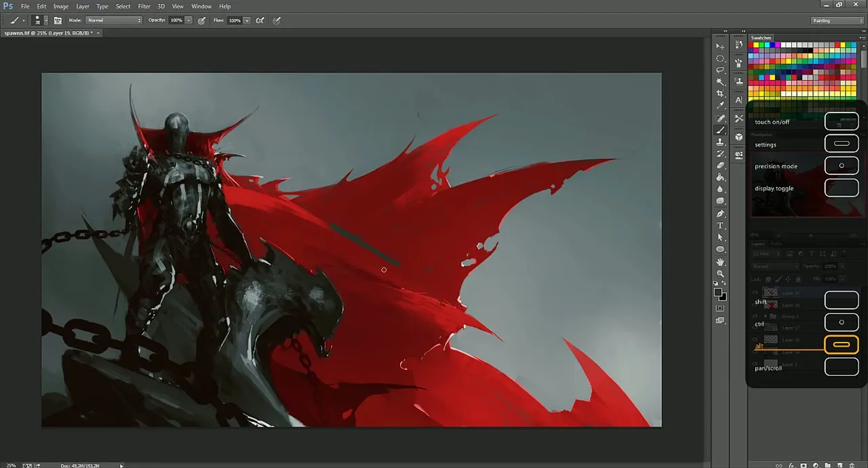Screen dimensions: 868x468
Task: Pick the Lasso tool
Action: tap(720, 70)
